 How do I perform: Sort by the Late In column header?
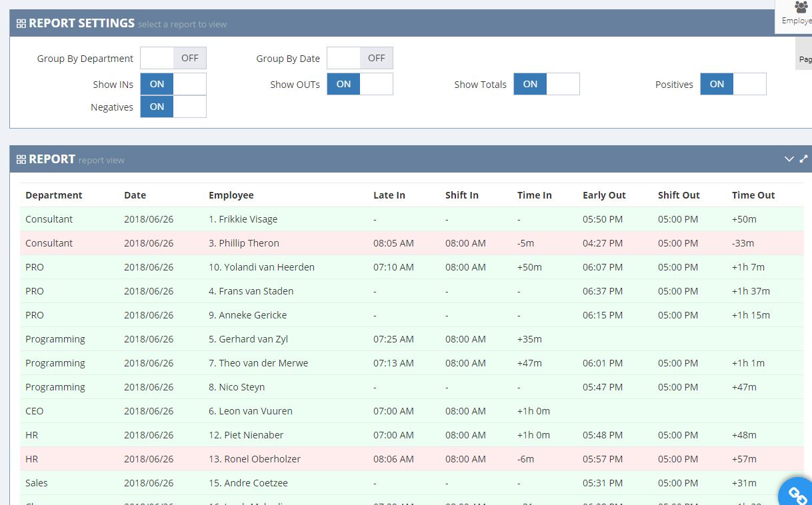[x=389, y=195]
